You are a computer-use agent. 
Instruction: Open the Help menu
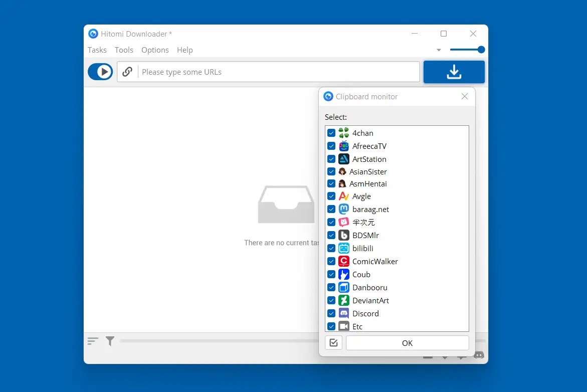(185, 50)
